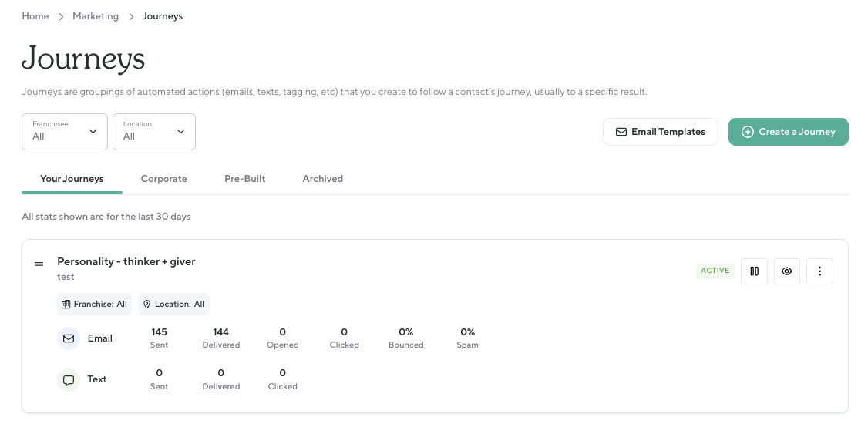868x424 pixels.
Task: Click the location pin icon in tag
Action: tap(147, 305)
